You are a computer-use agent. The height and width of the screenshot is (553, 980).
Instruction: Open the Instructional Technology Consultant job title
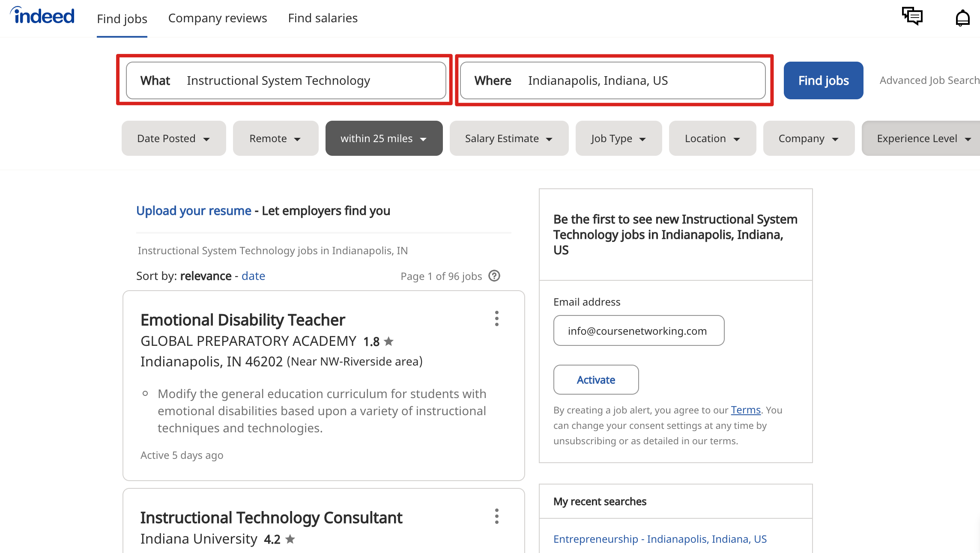[x=271, y=517]
